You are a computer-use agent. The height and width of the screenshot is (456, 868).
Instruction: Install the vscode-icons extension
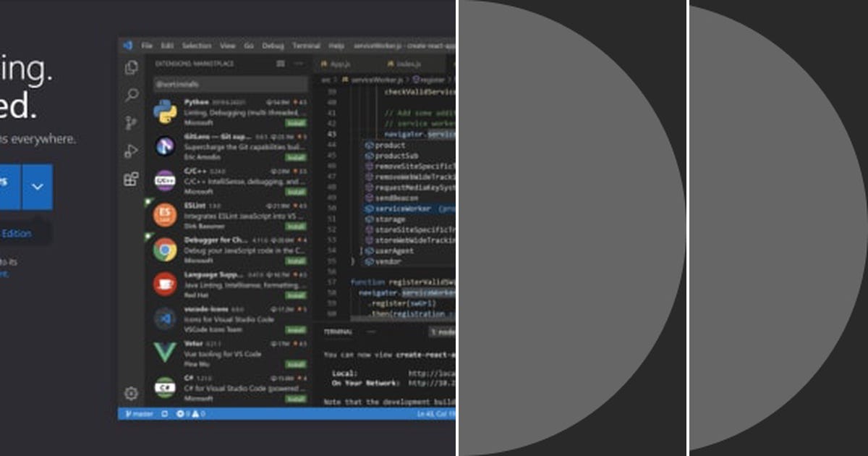(x=295, y=329)
